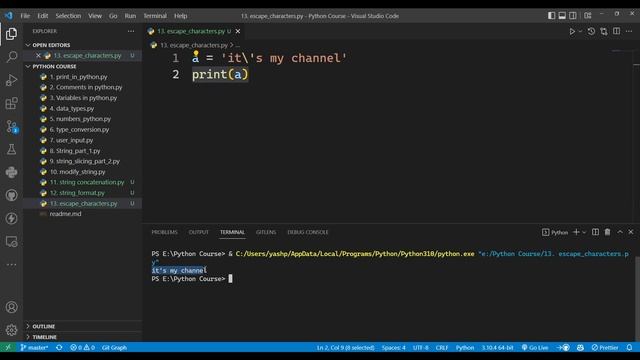Open file history timeline icon in editor toolbar
640x360 pixels.
591,31
